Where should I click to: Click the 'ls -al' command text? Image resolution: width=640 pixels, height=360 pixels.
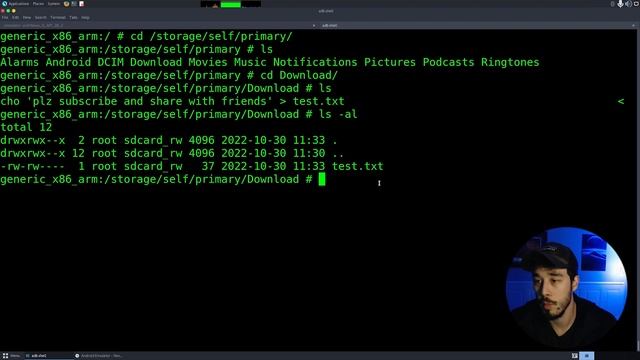click(338, 114)
